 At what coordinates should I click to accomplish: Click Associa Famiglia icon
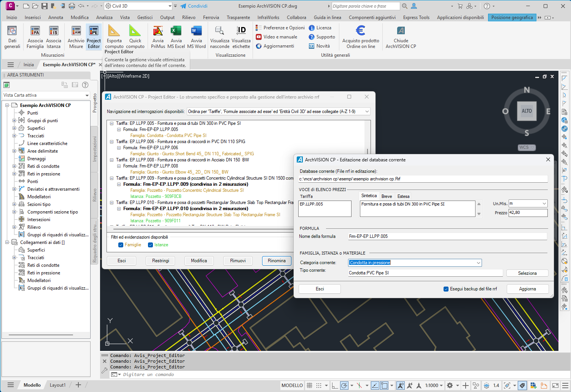pyautogui.click(x=35, y=37)
